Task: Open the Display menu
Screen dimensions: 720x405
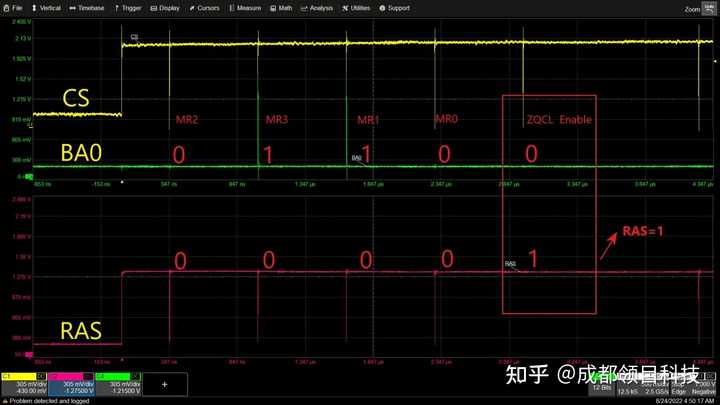Action: click(164, 8)
